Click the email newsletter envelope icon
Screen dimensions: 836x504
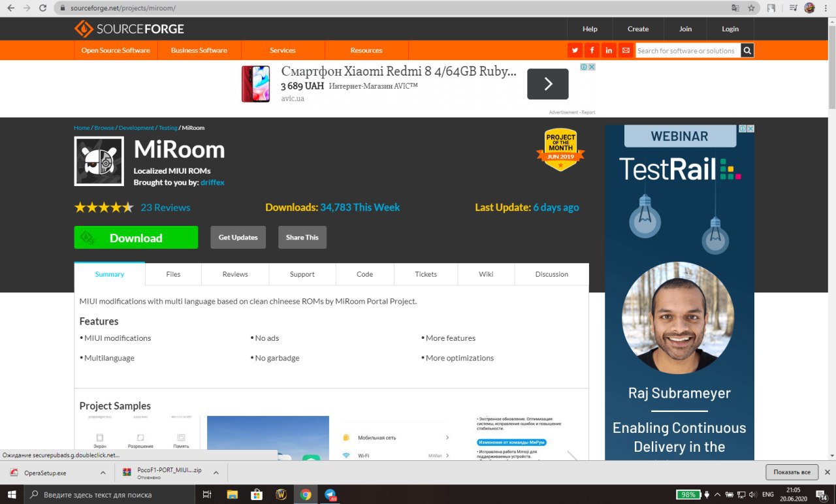pos(626,50)
